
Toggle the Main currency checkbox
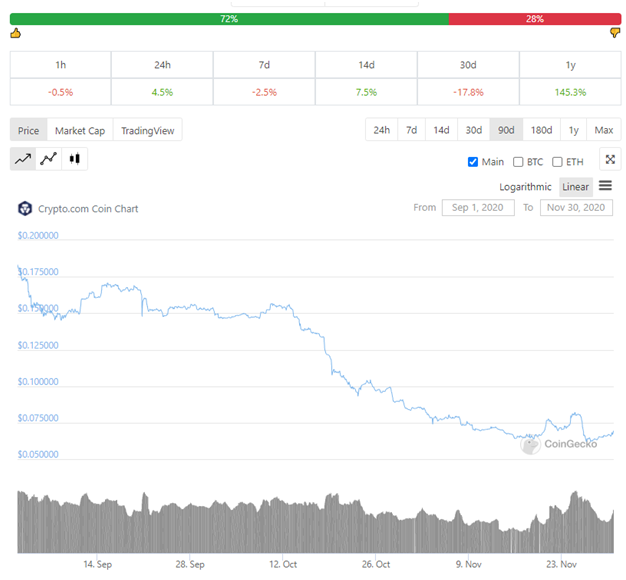[x=473, y=162]
